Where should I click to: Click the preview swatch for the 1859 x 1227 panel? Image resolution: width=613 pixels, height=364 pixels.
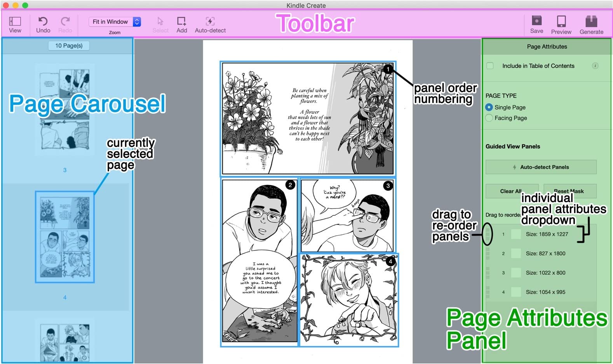pyautogui.click(x=516, y=234)
